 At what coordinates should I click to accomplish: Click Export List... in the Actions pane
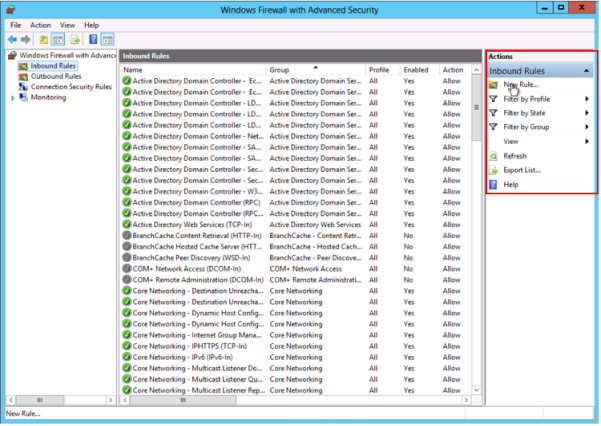coord(522,170)
